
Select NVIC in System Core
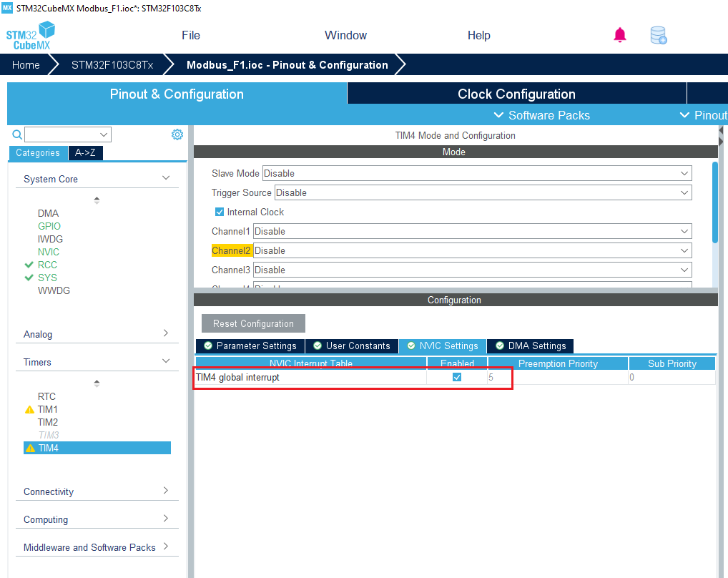click(x=49, y=252)
